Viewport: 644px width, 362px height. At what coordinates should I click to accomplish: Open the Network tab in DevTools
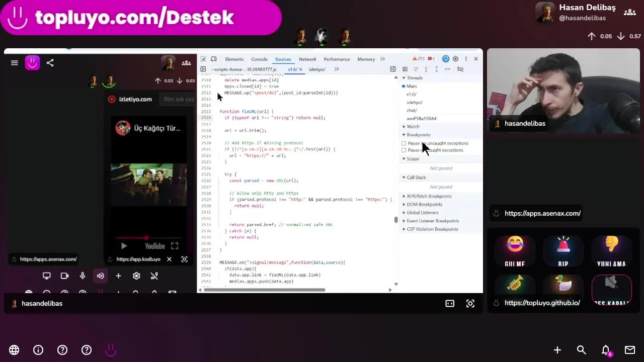click(307, 59)
